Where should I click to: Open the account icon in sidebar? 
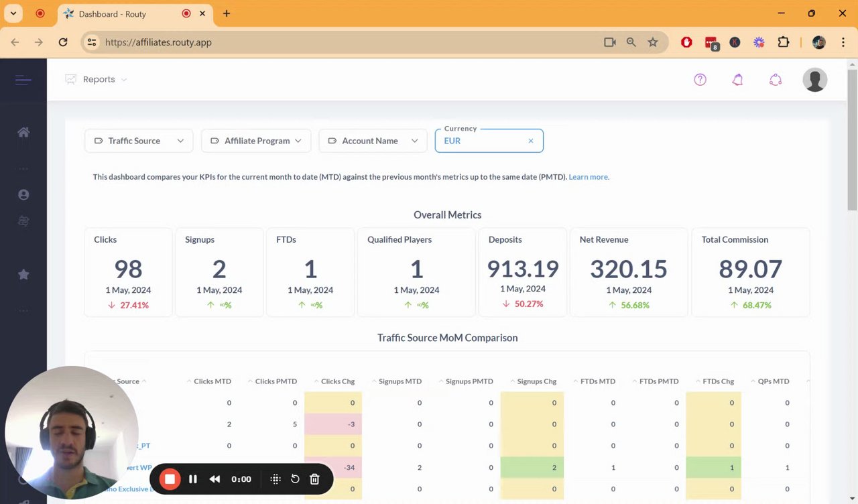(x=23, y=194)
